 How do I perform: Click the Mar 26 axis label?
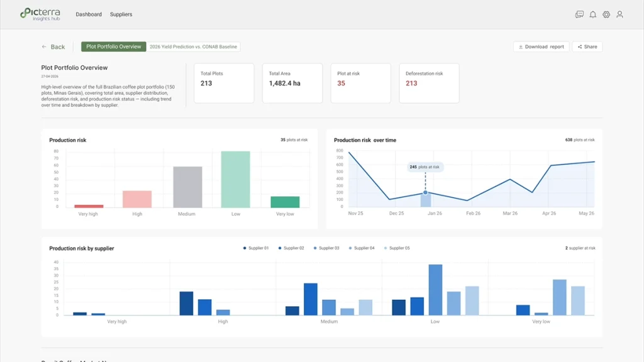(x=510, y=214)
